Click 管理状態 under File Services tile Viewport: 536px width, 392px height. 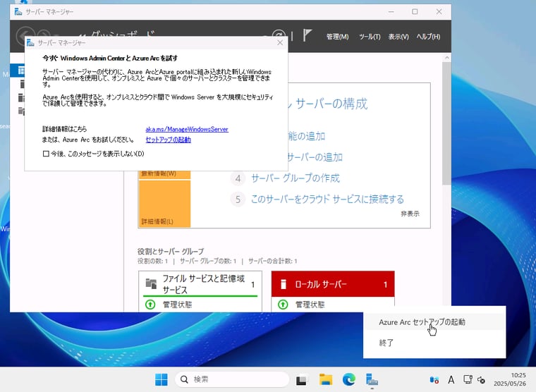click(177, 305)
